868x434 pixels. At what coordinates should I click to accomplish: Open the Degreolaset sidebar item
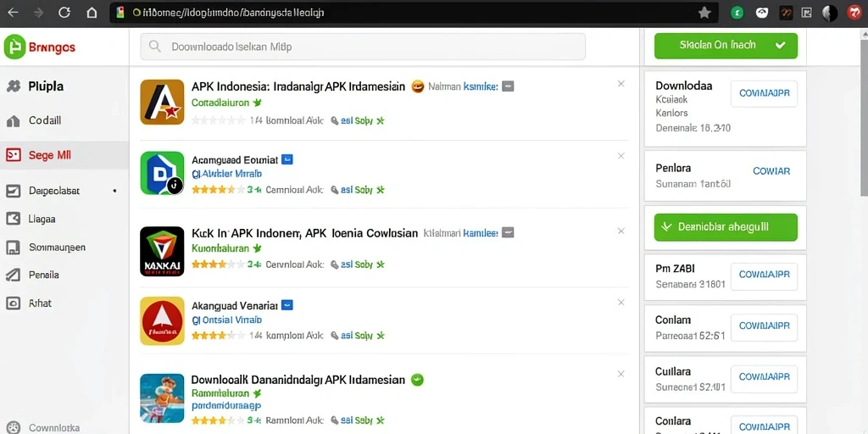(64, 191)
